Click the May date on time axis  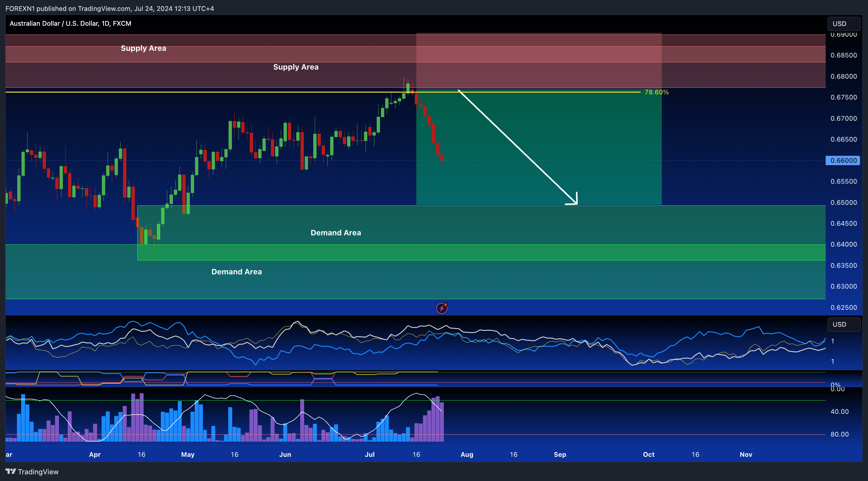coord(188,454)
